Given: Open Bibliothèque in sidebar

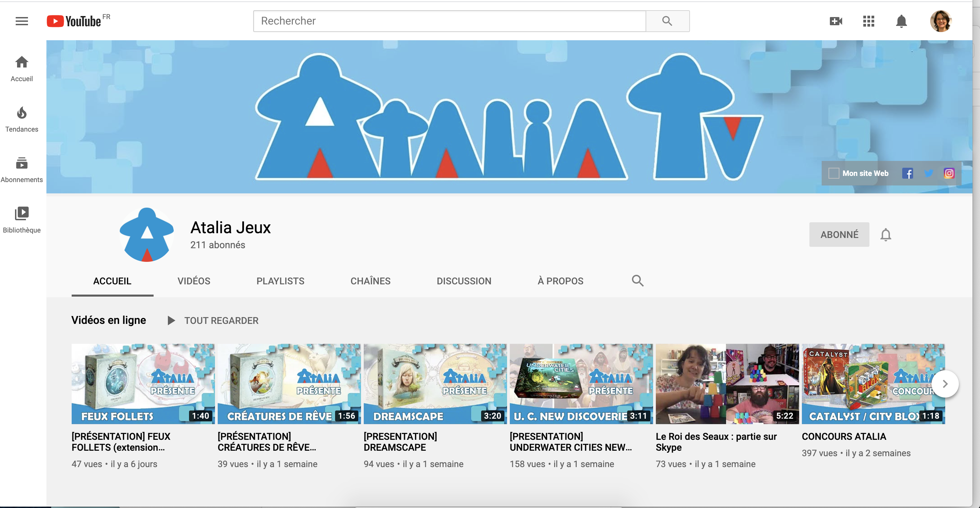Looking at the screenshot, I should tap(22, 220).
